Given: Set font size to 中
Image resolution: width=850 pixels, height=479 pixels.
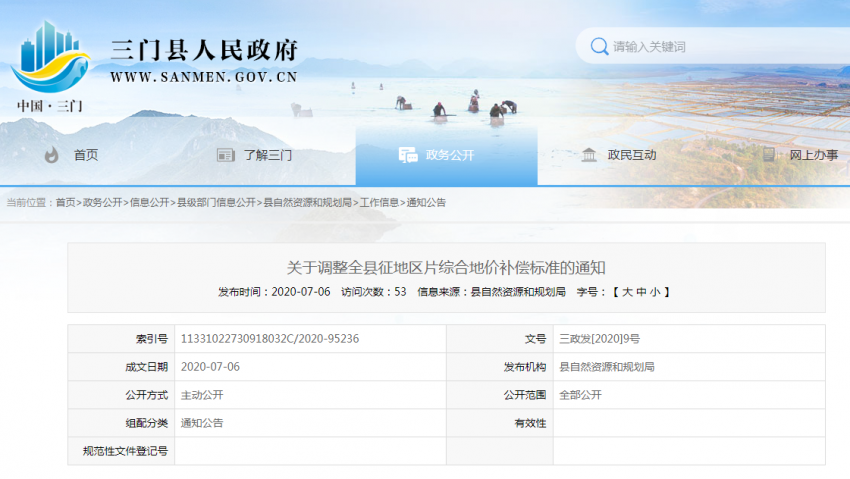Looking at the screenshot, I should pos(641,292).
